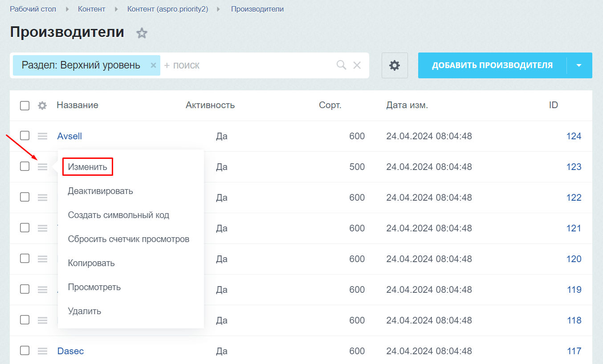Open hamburger menu for row ID 121
This screenshot has height=364, width=603.
(x=42, y=228)
